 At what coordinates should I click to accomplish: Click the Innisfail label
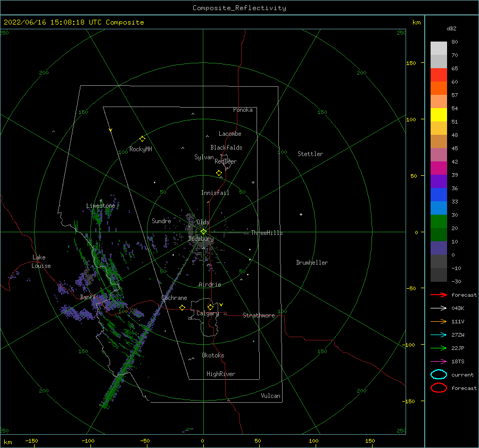215,193
